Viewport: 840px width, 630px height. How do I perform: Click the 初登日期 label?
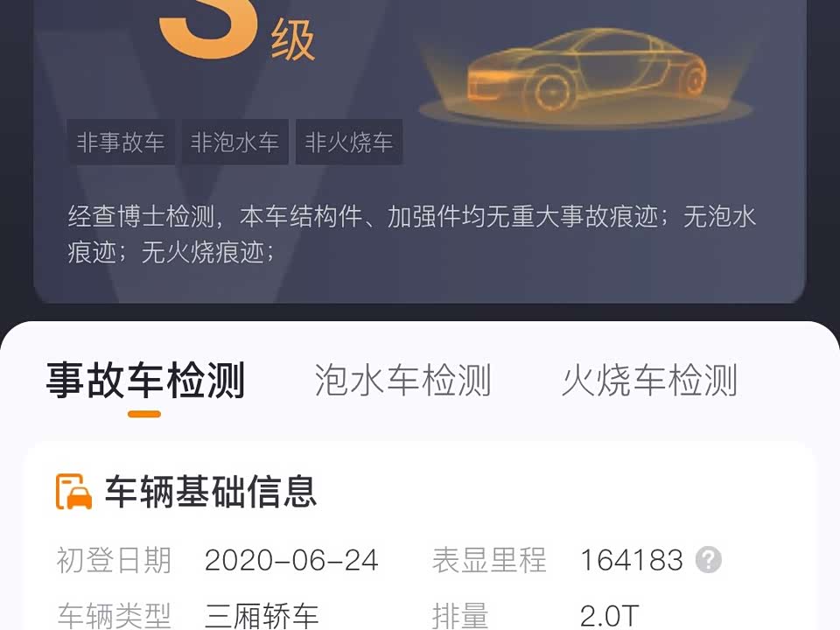114,560
